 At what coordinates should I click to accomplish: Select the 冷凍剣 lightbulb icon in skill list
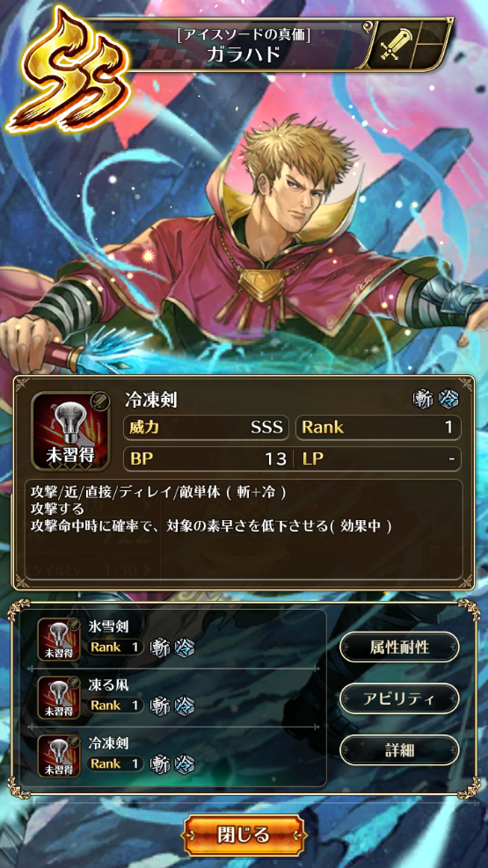pos(59,756)
